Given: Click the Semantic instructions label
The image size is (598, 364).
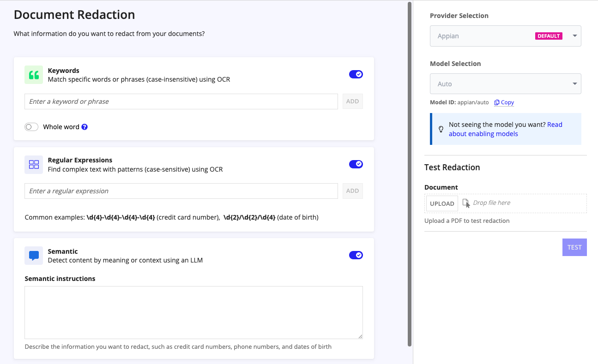Looking at the screenshot, I should [60, 279].
